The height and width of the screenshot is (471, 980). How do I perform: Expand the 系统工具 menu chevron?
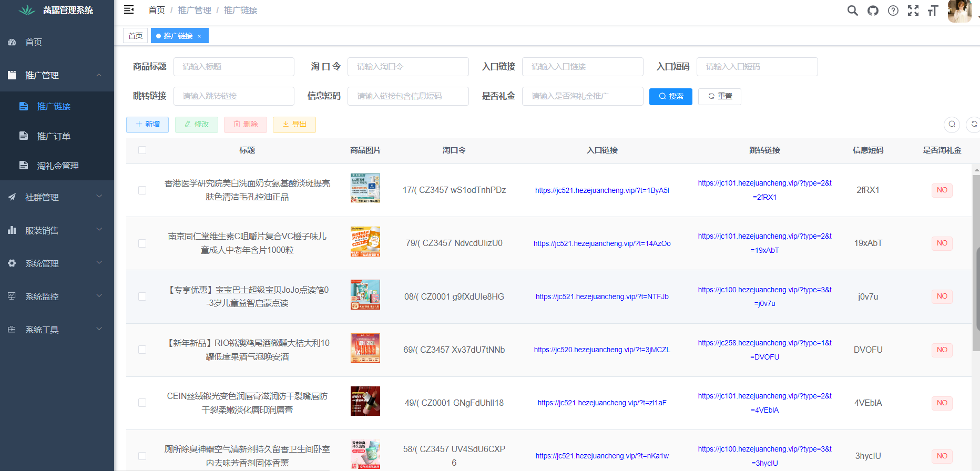click(99, 329)
